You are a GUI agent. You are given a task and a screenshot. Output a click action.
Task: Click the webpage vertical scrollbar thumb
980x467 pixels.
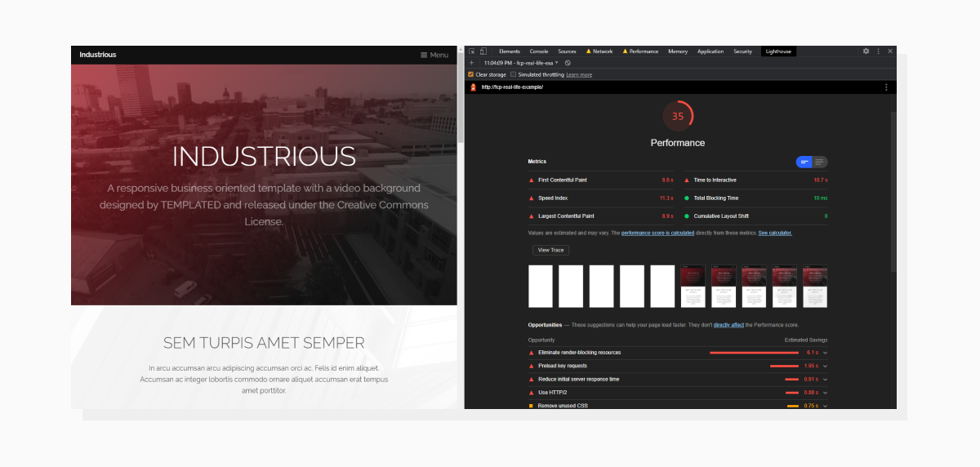click(x=461, y=98)
